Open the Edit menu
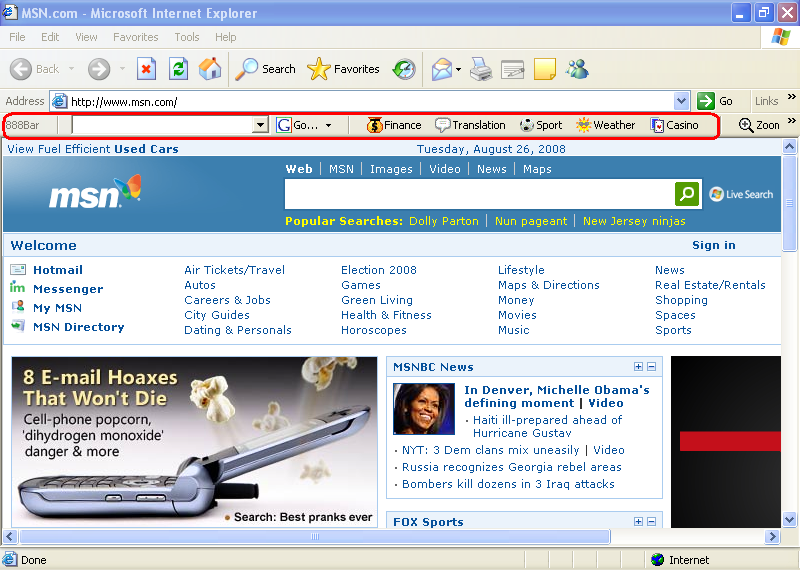 [50, 37]
